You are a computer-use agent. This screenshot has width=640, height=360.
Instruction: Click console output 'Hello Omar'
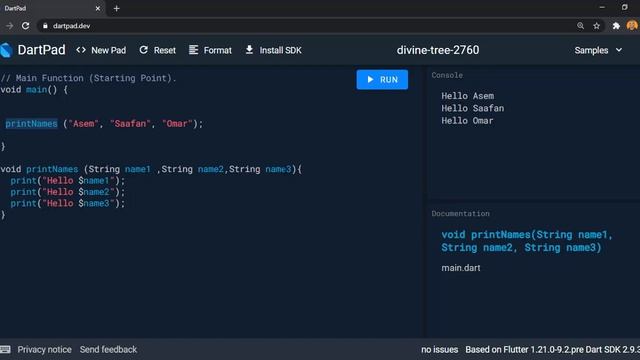point(467,121)
